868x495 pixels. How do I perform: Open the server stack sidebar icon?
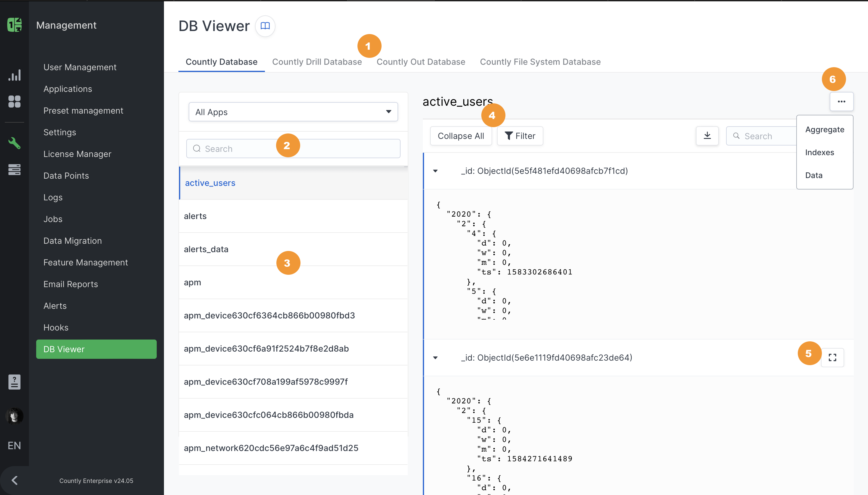point(14,169)
